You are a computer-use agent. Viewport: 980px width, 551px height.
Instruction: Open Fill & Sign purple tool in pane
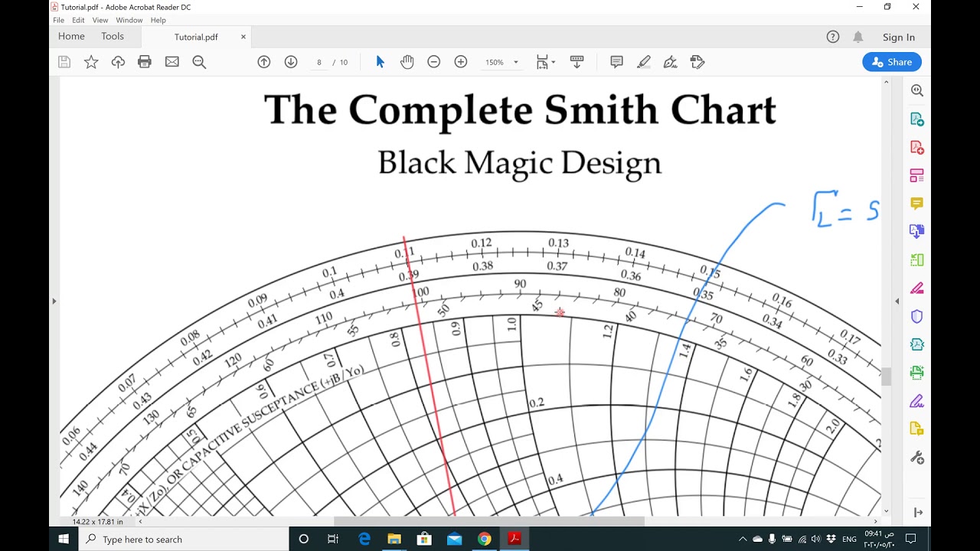[x=916, y=401]
